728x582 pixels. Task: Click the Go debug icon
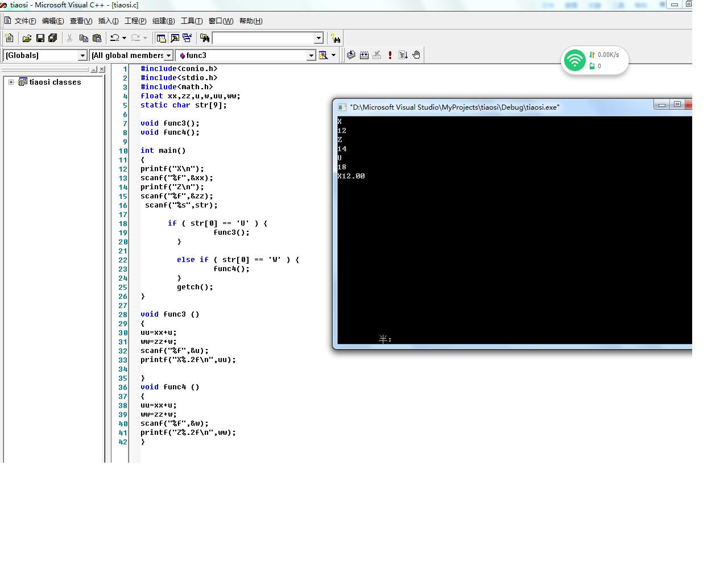403,55
